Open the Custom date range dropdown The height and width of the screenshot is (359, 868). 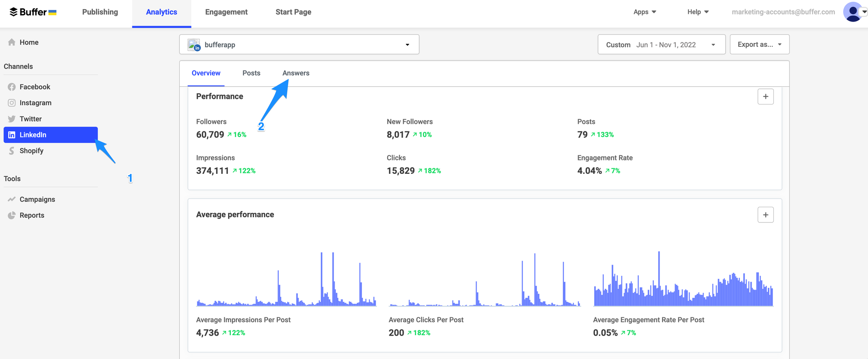(661, 44)
